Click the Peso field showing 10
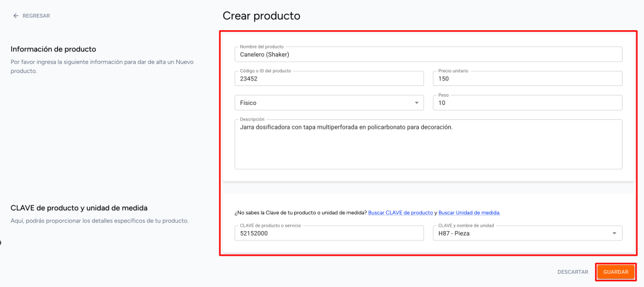Screen dimensions: 644x287 click(x=528, y=103)
